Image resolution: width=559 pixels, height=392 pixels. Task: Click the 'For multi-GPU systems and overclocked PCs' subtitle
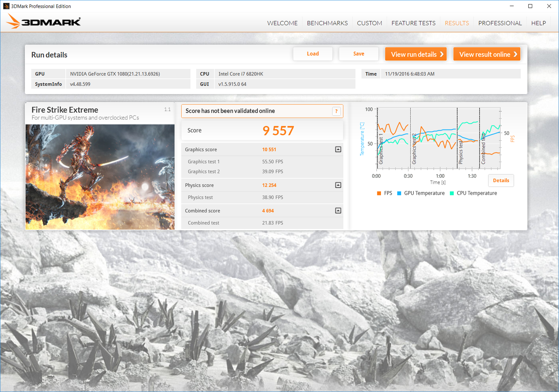click(85, 118)
